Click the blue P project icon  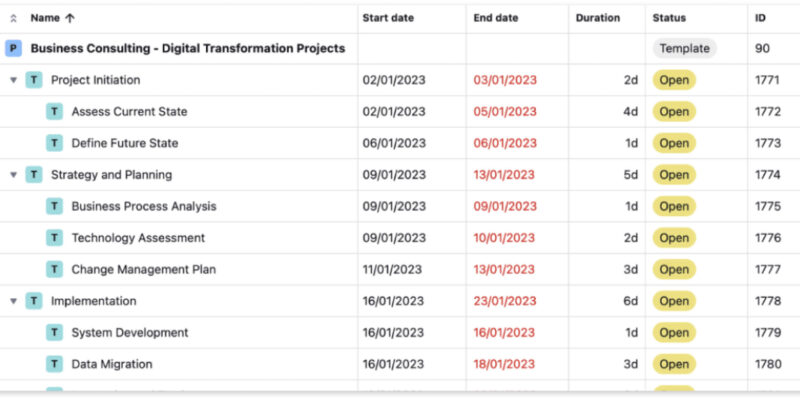click(13, 48)
